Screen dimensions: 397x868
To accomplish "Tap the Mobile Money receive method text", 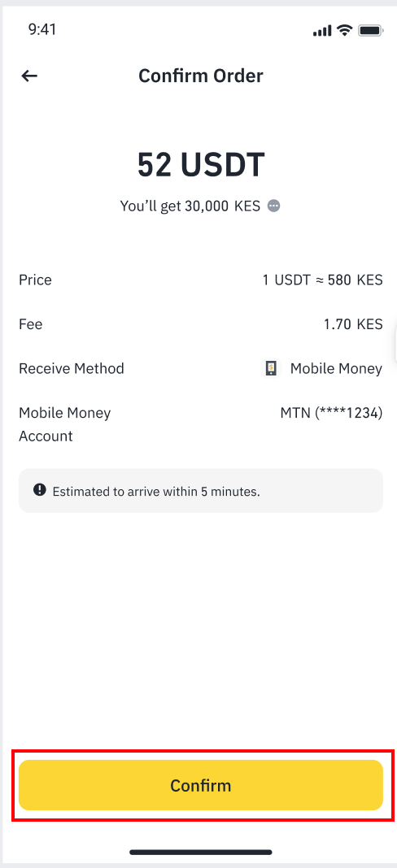I will [x=336, y=368].
